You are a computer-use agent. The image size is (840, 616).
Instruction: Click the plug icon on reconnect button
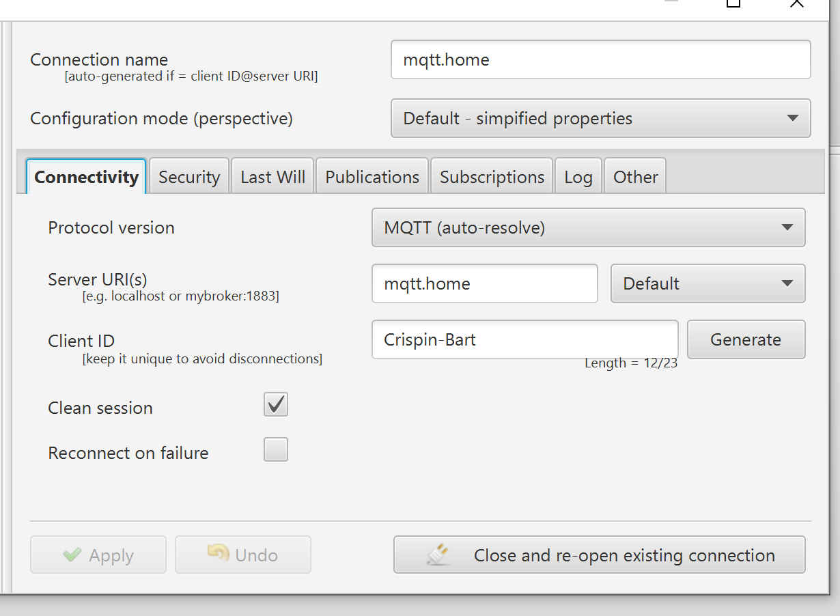(x=438, y=554)
